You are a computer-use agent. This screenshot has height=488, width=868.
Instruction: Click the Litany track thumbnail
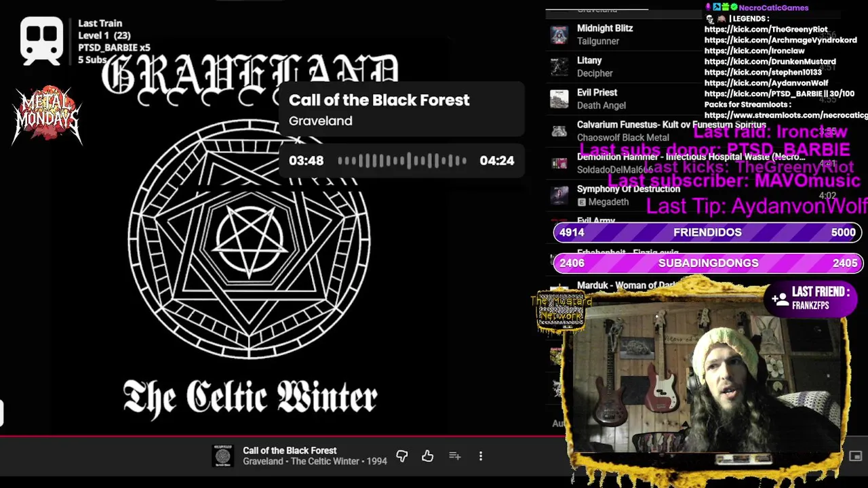tap(559, 66)
